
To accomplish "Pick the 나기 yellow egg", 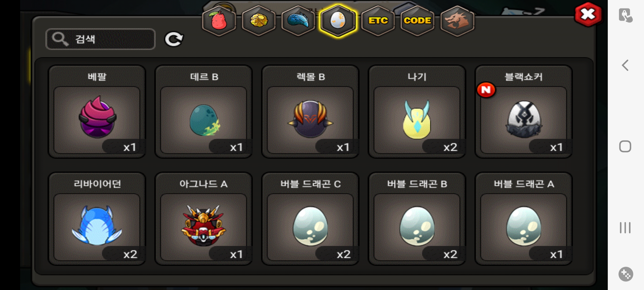I will pos(417,111).
